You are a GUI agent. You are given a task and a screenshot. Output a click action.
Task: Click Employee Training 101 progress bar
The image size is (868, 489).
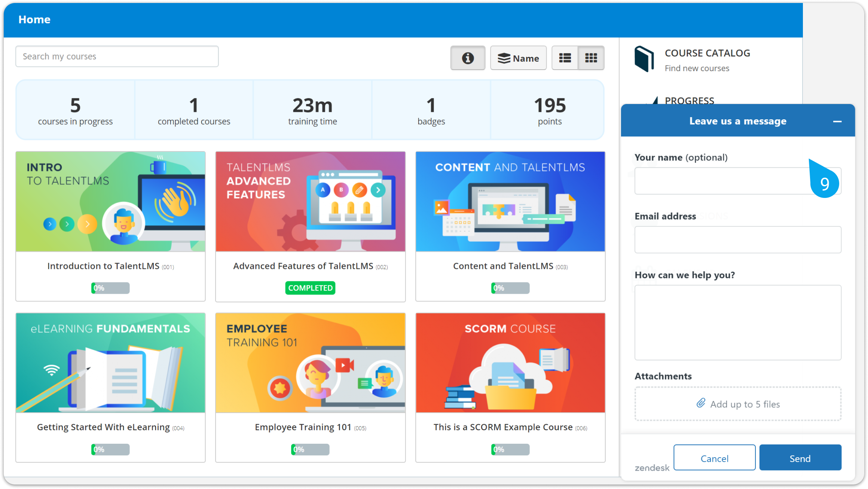click(311, 449)
